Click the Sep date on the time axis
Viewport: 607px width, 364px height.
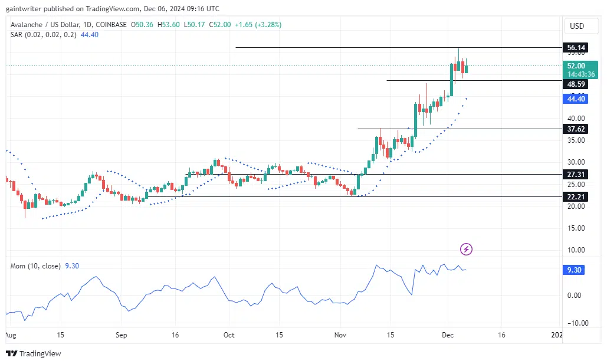pos(121,335)
